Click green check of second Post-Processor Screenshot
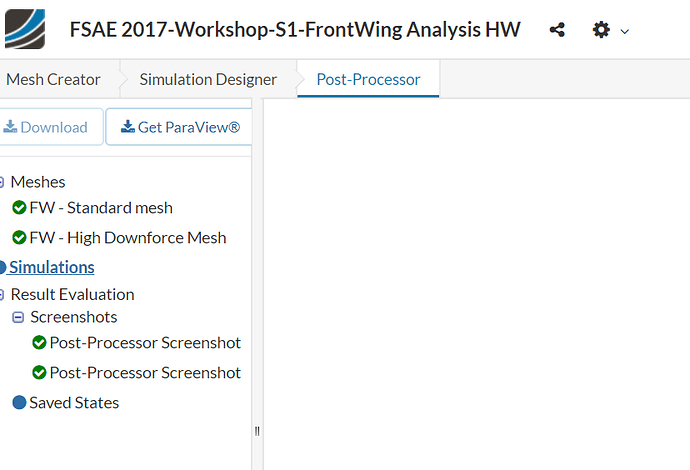 pyautogui.click(x=39, y=372)
